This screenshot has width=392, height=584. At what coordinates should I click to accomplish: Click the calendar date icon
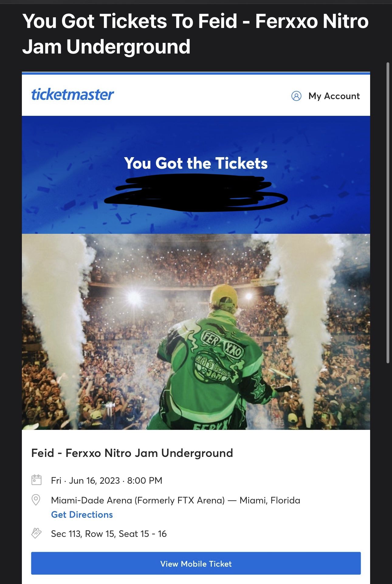(36, 480)
